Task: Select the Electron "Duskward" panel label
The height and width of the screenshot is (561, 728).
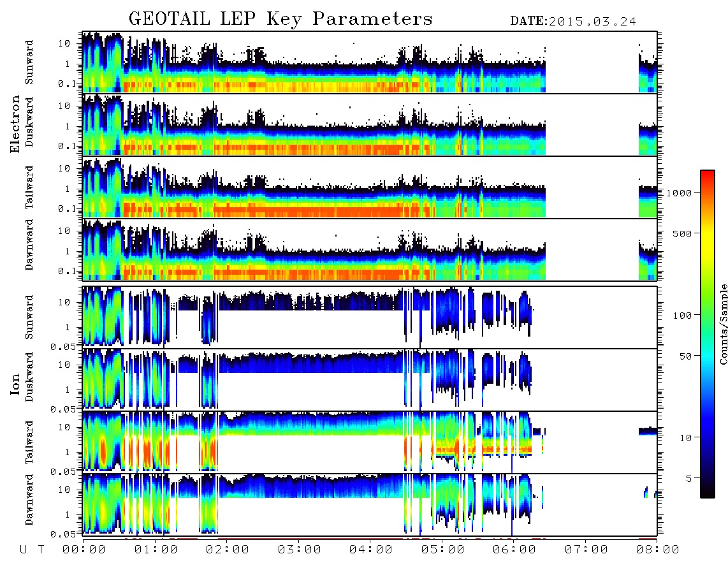Action: [x=29, y=122]
